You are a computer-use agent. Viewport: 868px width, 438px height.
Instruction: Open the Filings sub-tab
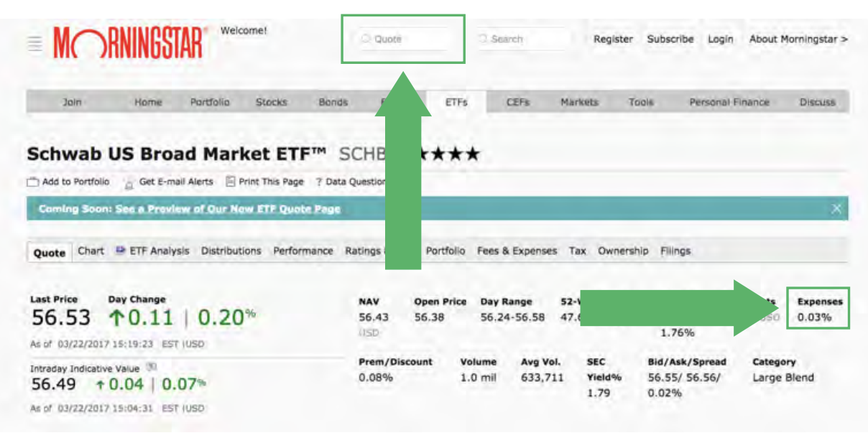point(675,251)
